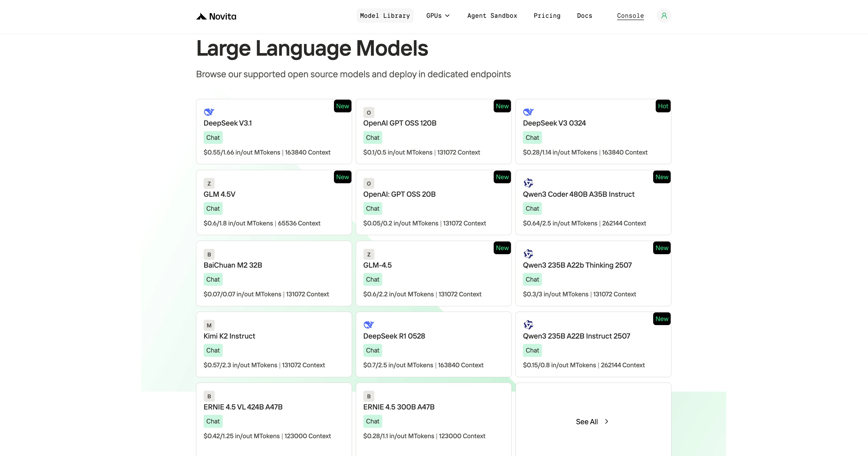Viewport: 868px width, 456px height.
Task: Open the GLM 4.5V model title
Action: coord(219,194)
